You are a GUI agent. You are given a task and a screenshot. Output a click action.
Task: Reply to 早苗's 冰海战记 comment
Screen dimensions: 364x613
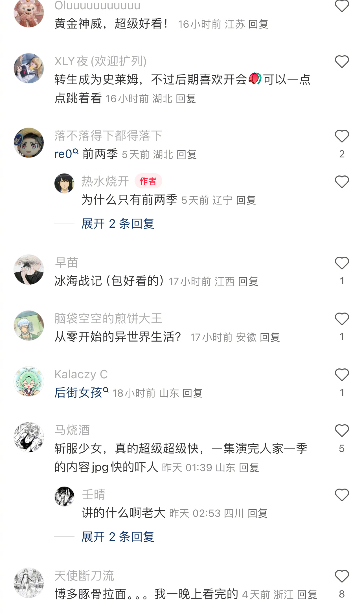(x=248, y=282)
